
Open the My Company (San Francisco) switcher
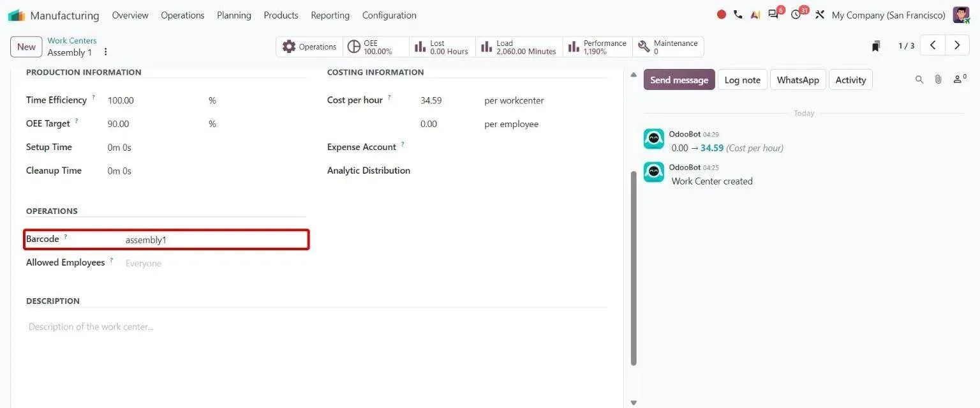pyautogui.click(x=888, y=15)
